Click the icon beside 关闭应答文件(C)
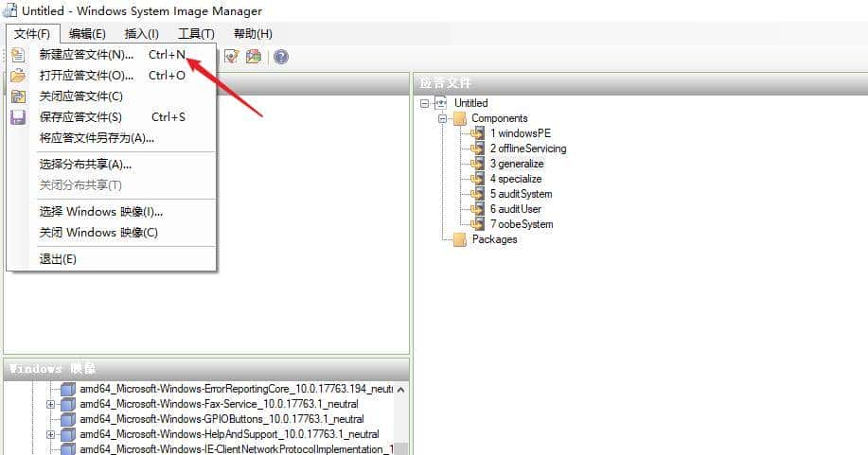 tap(18, 96)
